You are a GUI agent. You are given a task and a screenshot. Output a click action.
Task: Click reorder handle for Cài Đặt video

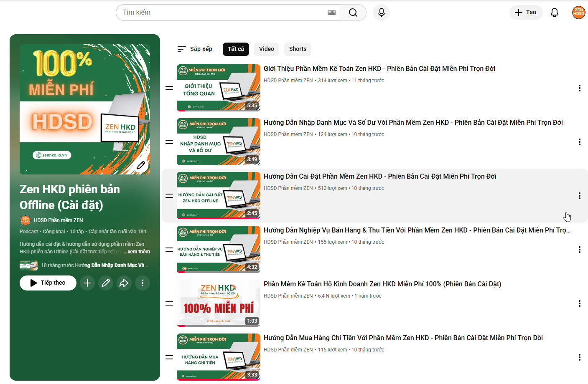[x=169, y=196]
